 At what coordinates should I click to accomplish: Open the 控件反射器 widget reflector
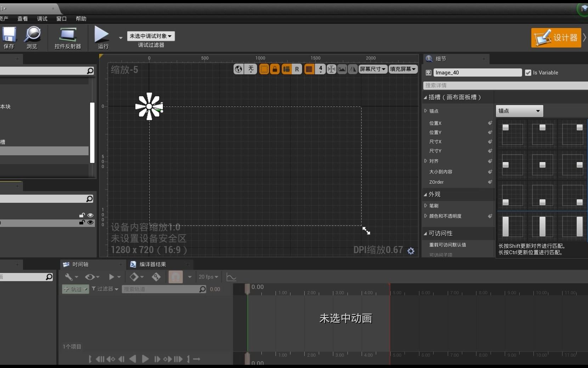68,38
